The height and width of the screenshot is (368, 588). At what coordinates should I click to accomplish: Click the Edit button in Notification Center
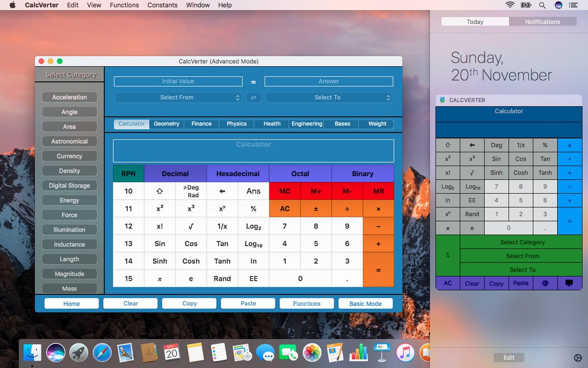point(509,358)
